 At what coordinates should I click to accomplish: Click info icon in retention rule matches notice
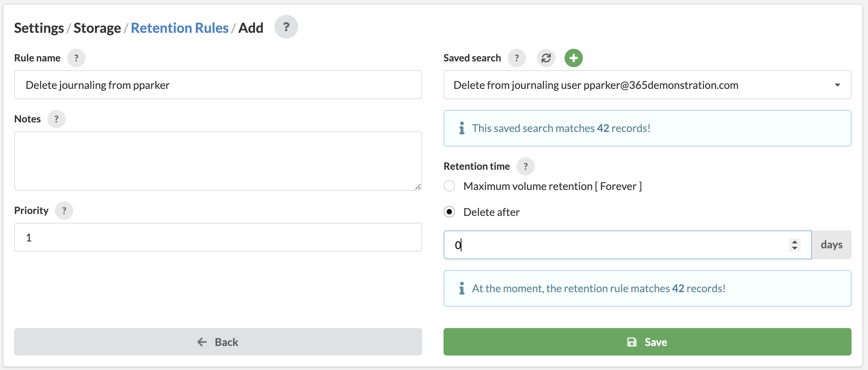(462, 288)
